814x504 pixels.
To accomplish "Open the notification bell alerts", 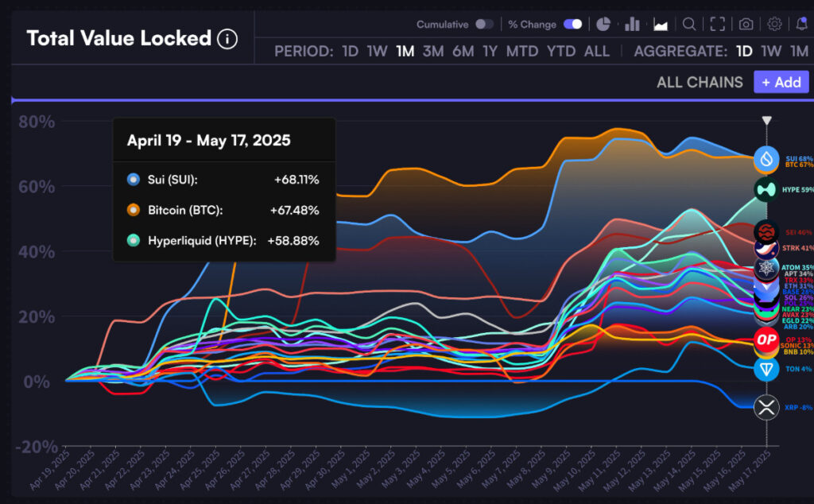I will (801, 25).
